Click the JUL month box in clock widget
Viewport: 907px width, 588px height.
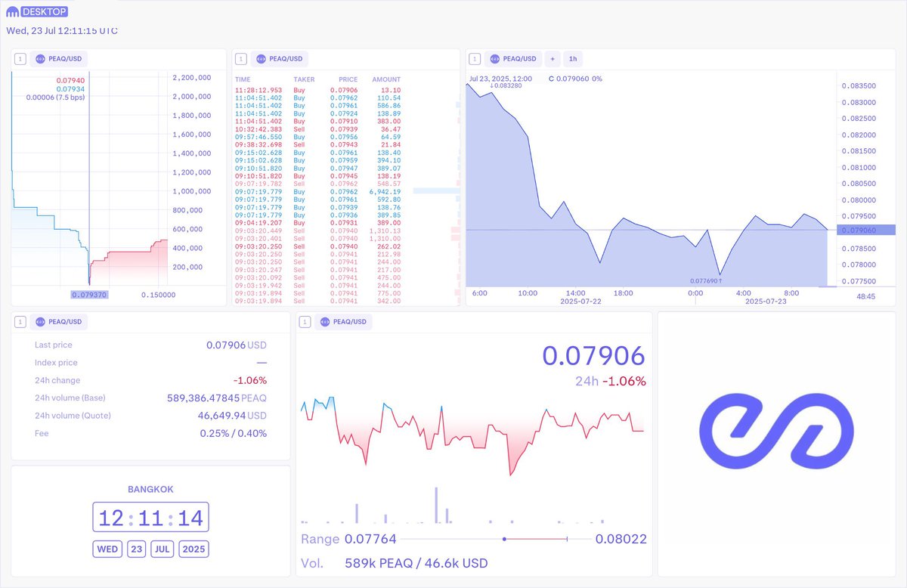[163, 549]
